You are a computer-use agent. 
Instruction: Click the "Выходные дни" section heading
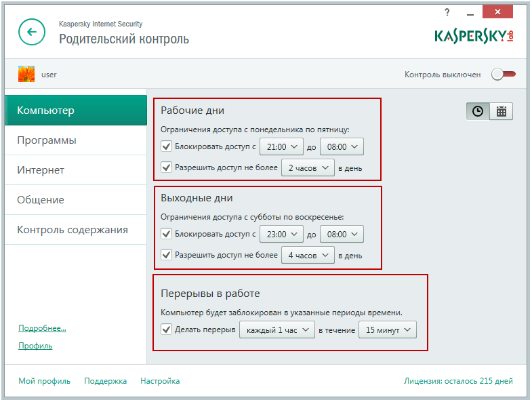197,197
